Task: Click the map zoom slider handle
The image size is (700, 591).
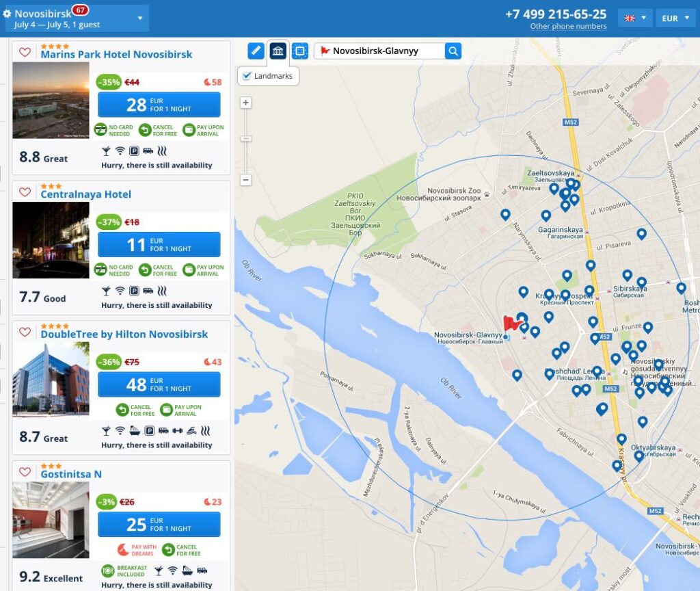Action: (x=246, y=139)
